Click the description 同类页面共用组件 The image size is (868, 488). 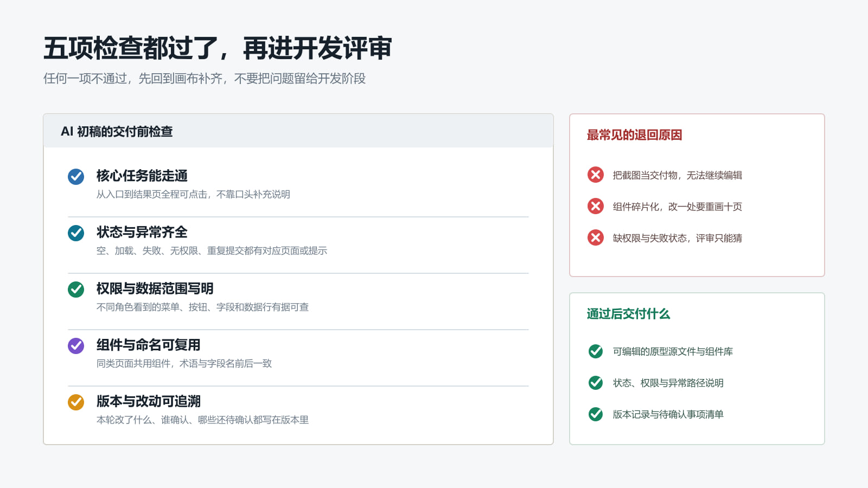184,363
